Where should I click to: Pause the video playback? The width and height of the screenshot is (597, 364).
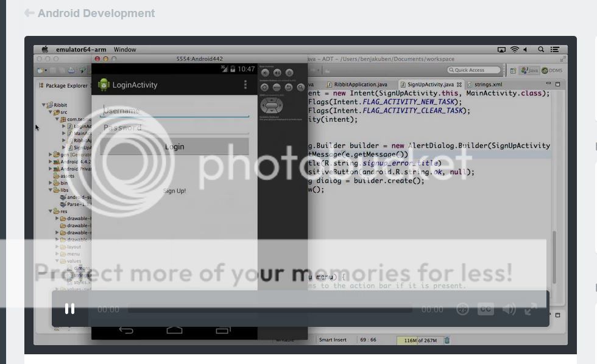pyautogui.click(x=69, y=309)
